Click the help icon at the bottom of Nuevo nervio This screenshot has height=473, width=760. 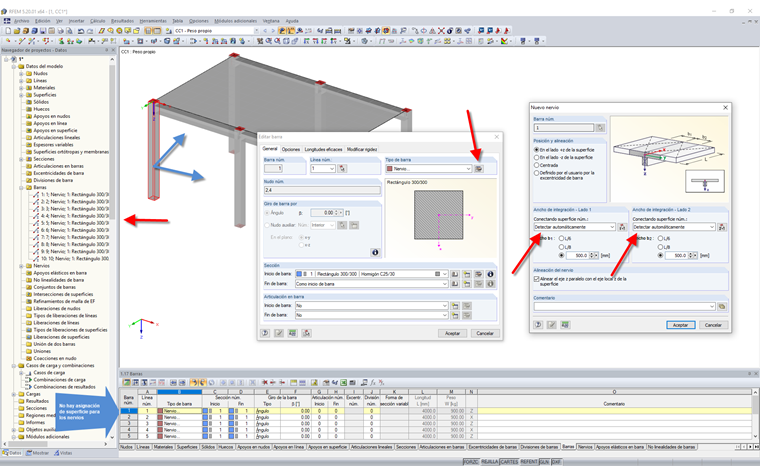(x=538, y=325)
